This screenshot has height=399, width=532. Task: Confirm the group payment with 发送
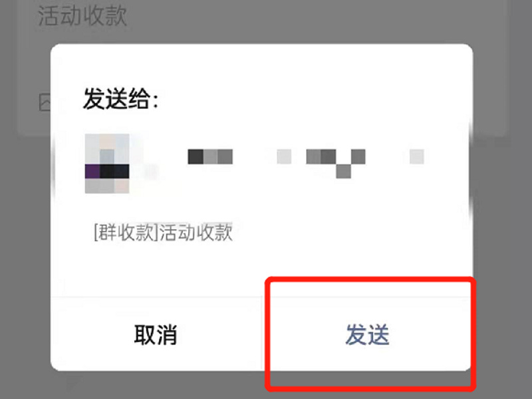tap(368, 335)
